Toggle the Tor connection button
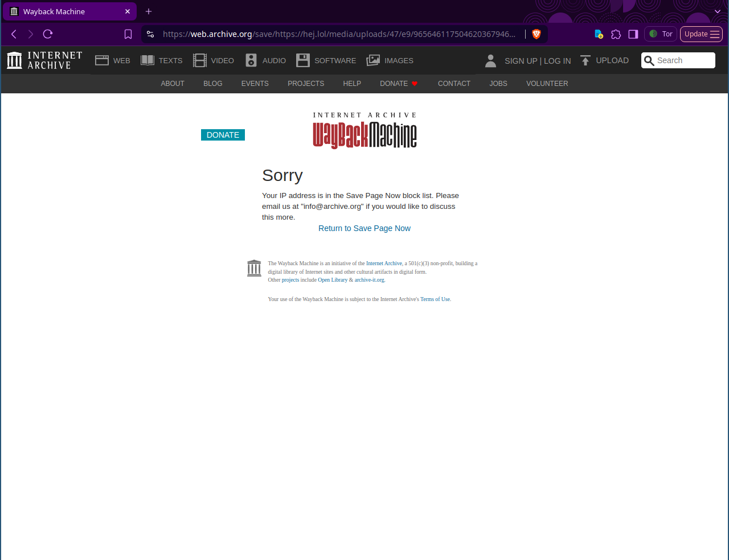The image size is (729, 560). pyautogui.click(x=661, y=34)
